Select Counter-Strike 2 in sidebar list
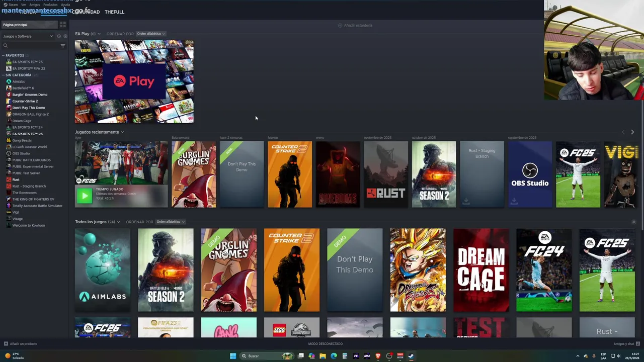The height and width of the screenshot is (362, 644). click(25, 101)
